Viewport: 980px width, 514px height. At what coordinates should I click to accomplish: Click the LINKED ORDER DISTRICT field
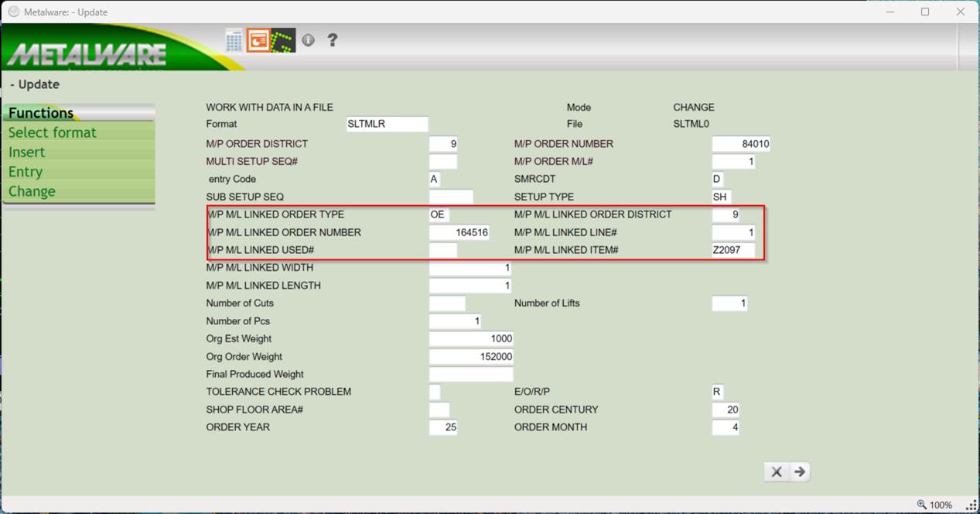tap(726, 214)
